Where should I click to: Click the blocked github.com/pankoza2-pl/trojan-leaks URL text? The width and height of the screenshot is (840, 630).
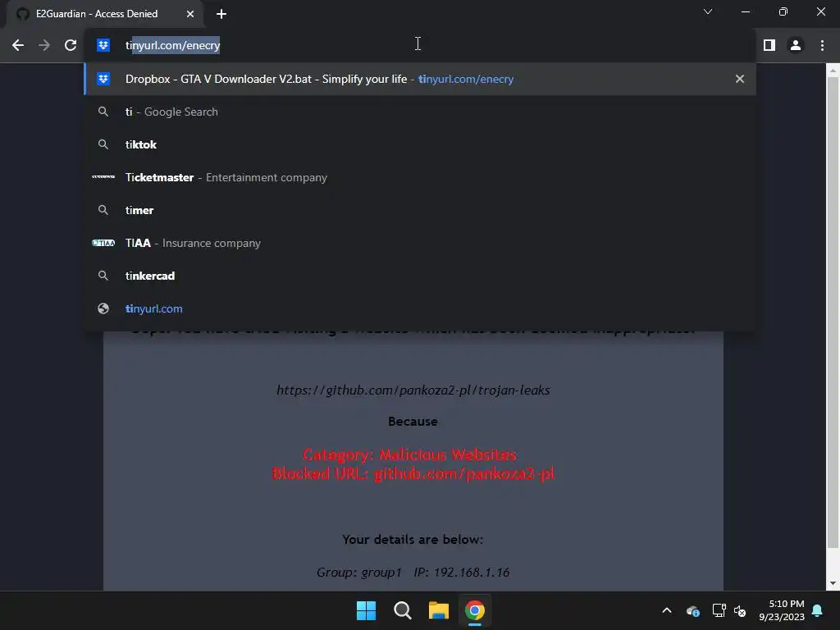(413, 390)
